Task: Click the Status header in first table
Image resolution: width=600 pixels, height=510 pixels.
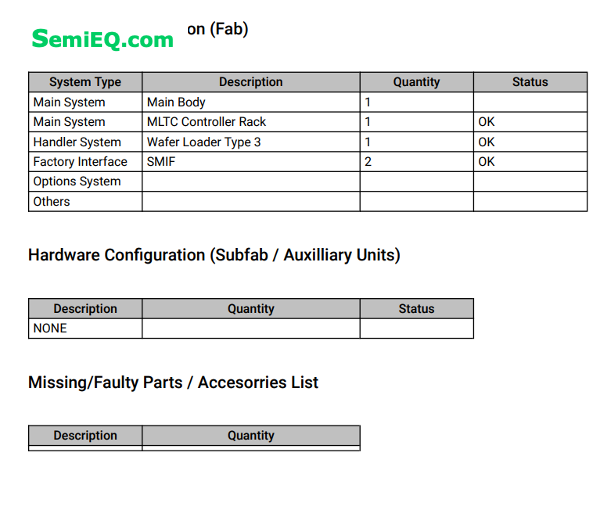Action: point(530,82)
